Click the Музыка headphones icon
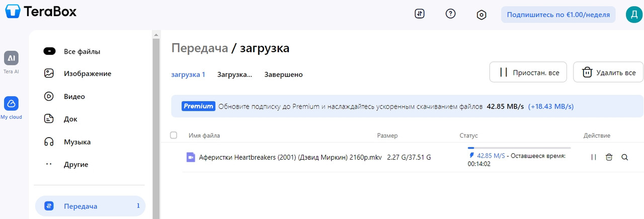The width and height of the screenshot is (644, 219). coord(49,142)
